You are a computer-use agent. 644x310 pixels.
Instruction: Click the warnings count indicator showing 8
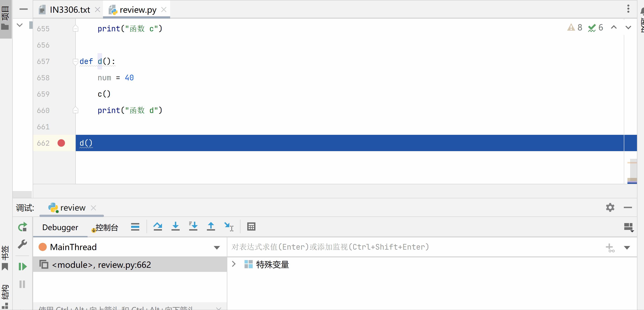(x=575, y=27)
